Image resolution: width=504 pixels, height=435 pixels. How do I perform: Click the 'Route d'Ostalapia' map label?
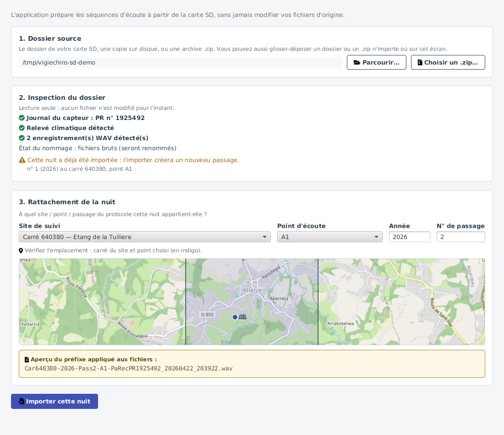click(132, 330)
